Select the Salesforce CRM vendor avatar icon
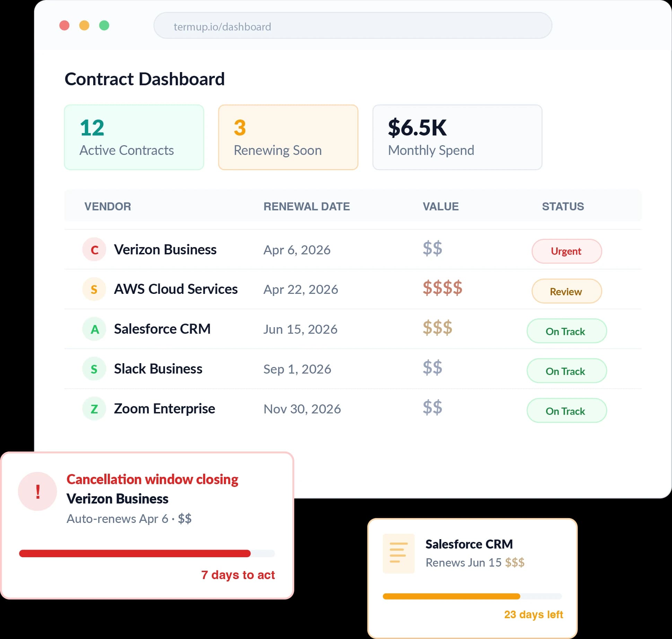 click(94, 329)
